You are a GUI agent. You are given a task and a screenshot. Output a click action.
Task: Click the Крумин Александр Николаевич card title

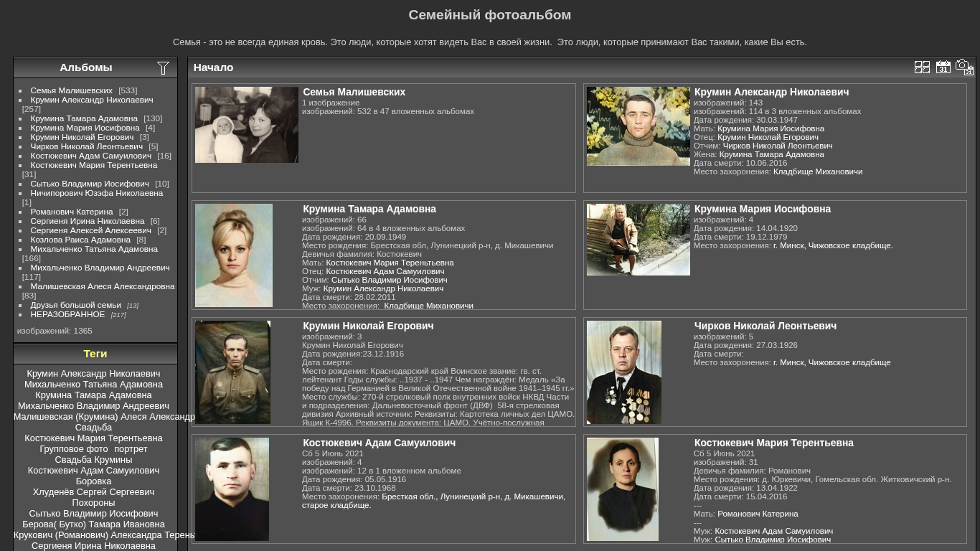click(772, 92)
